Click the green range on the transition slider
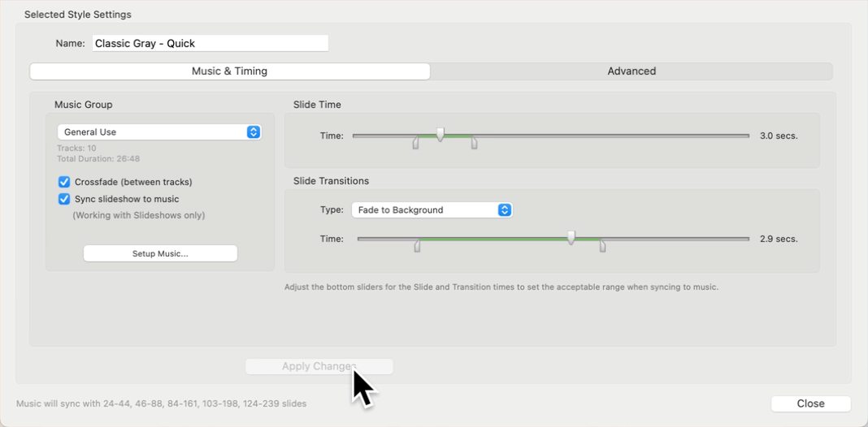The width and height of the screenshot is (868, 427). (496, 239)
